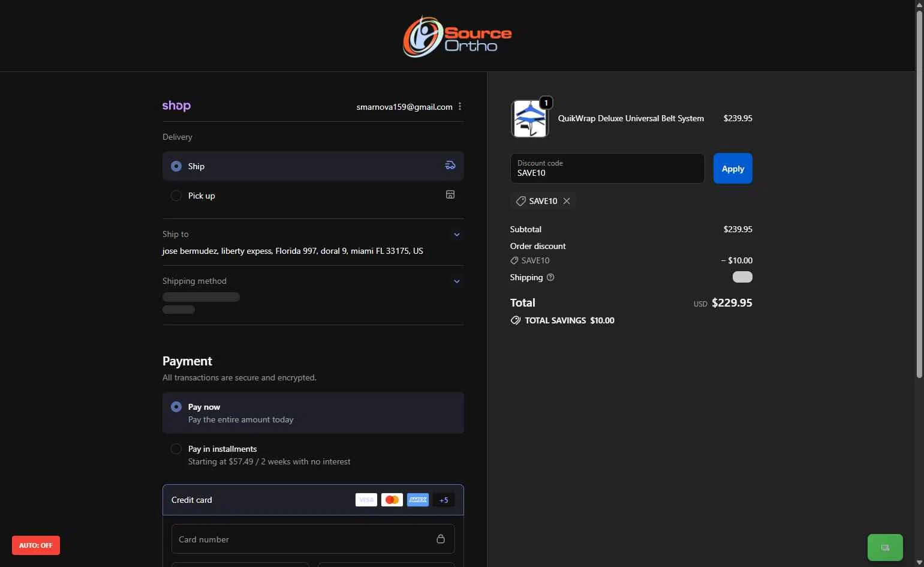Click the lock icon in Card number field
The height and width of the screenshot is (567, 924).
(x=441, y=539)
